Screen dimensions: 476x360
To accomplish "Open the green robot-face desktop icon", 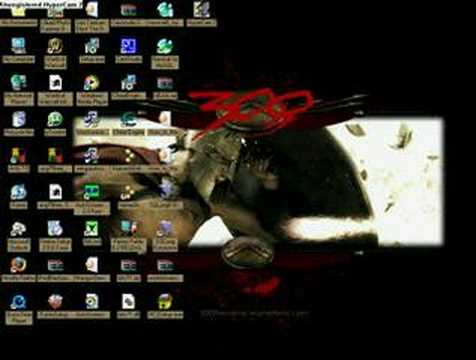I will [91, 192].
